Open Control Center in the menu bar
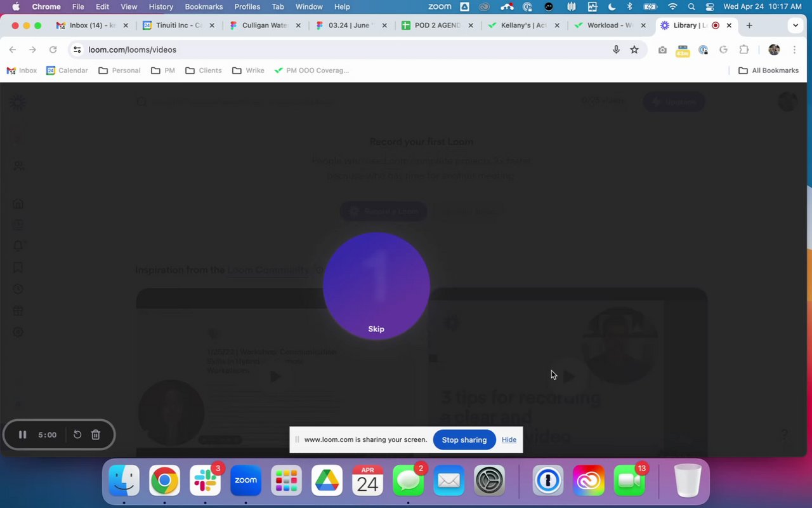This screenshot has width=812, height=508. coord(709,6)
